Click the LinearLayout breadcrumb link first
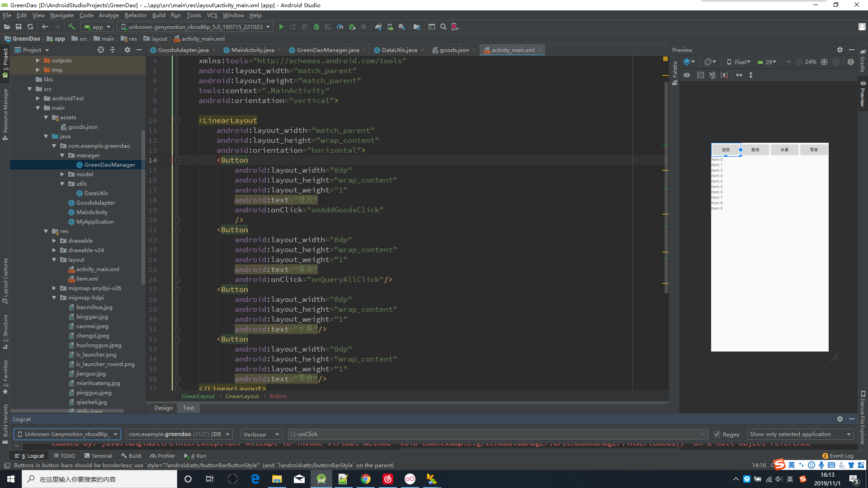Viewport: 868px width, 488px height. 198,396
